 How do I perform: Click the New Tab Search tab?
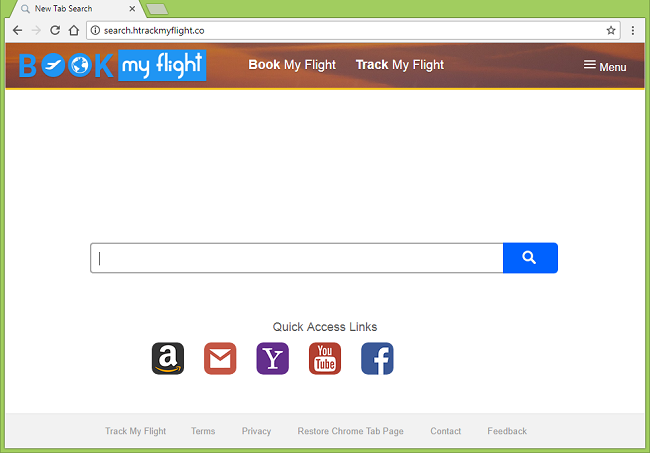pyautogui.click(x=70, y=9)
